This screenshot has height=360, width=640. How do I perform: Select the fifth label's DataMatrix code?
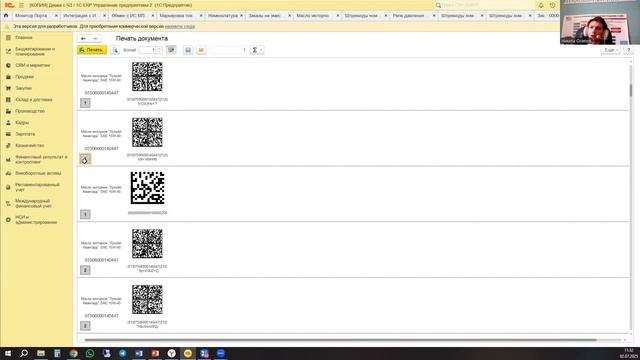[147, 300]
